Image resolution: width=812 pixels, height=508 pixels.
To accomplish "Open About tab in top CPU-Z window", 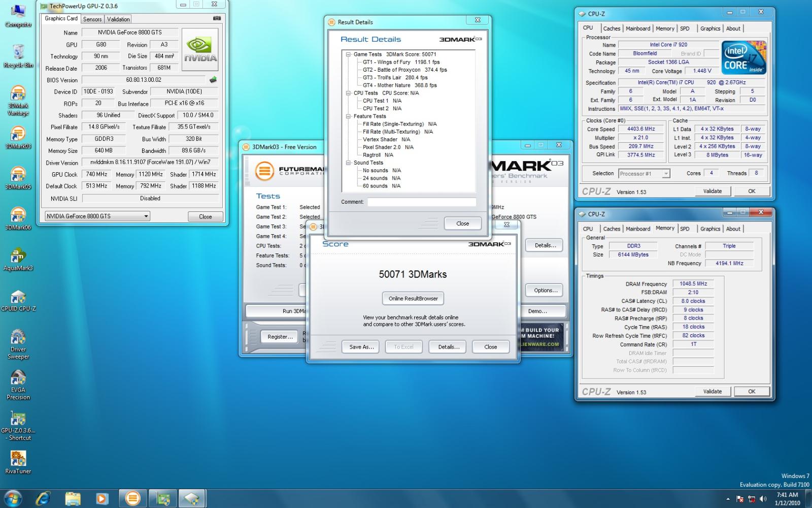I will [x=733, y=28].
